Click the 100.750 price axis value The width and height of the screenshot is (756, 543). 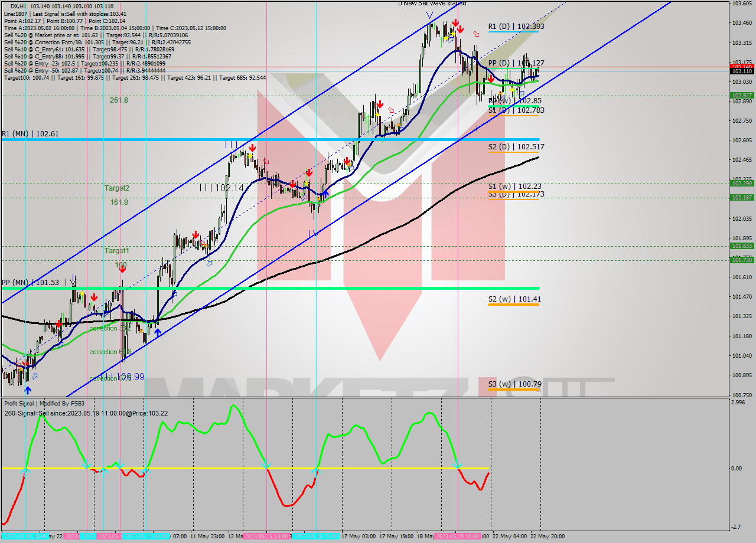[x=742, y=395]
